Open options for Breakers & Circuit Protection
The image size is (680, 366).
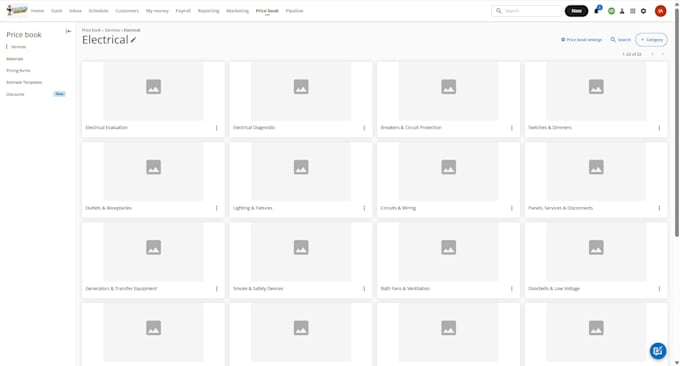pyautogui.click(x=512, y=128)
